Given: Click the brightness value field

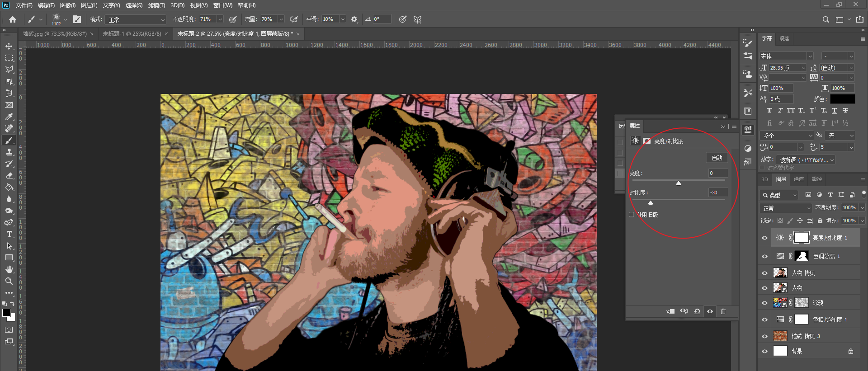Looking at the screenshot, I should [x=718, y=173].
